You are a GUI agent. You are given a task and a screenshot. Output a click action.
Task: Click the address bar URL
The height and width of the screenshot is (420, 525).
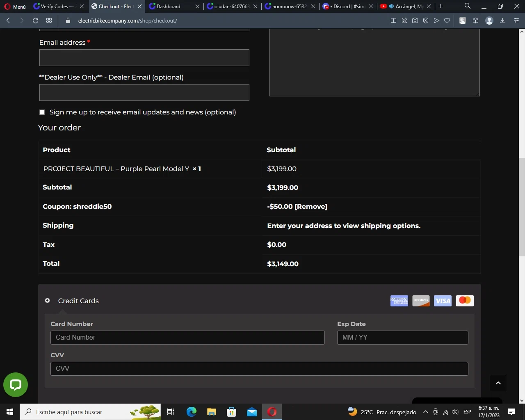point(128,21)
